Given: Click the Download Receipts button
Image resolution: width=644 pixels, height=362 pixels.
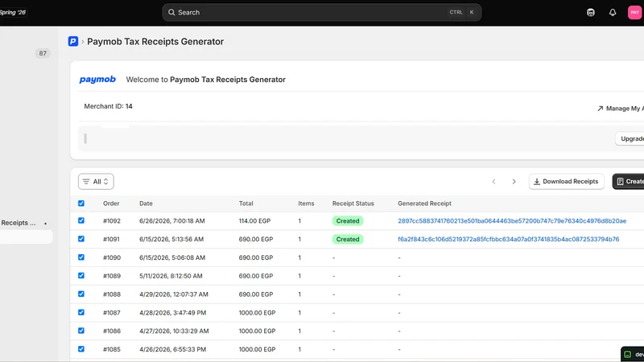Looking at the screenshot, I should click(x=567, y=182).
